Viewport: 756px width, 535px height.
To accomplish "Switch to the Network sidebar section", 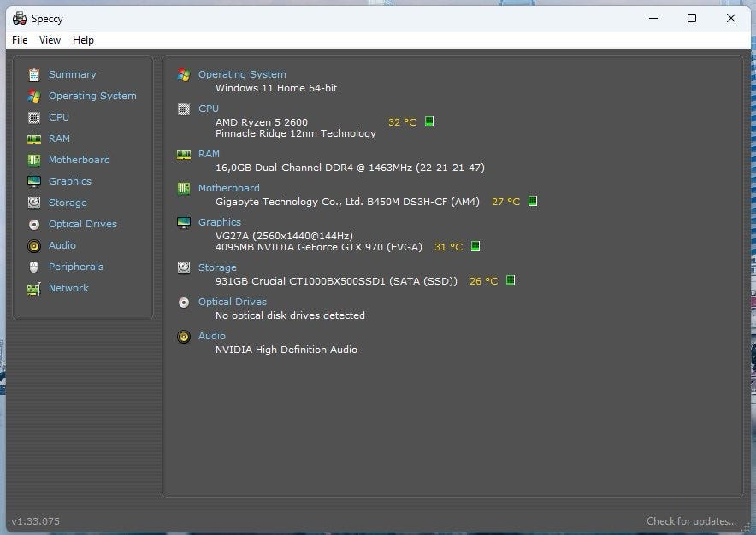I will (x=68, y=288).
